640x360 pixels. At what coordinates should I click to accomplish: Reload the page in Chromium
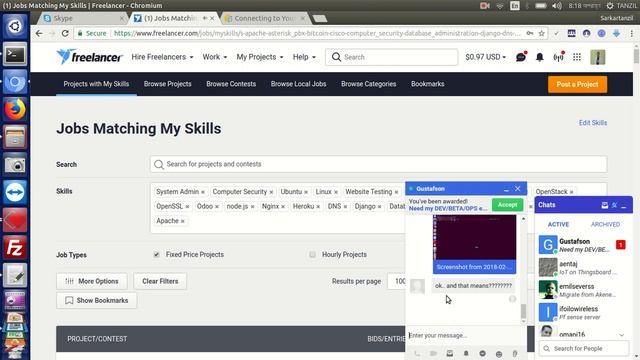pyautogui.click(x=65, y=33)
